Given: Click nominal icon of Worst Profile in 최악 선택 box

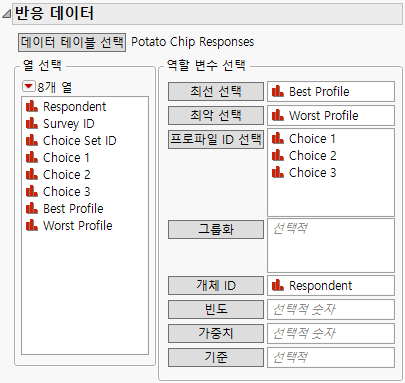Looking at the screenshot, I should pos(278,115).
